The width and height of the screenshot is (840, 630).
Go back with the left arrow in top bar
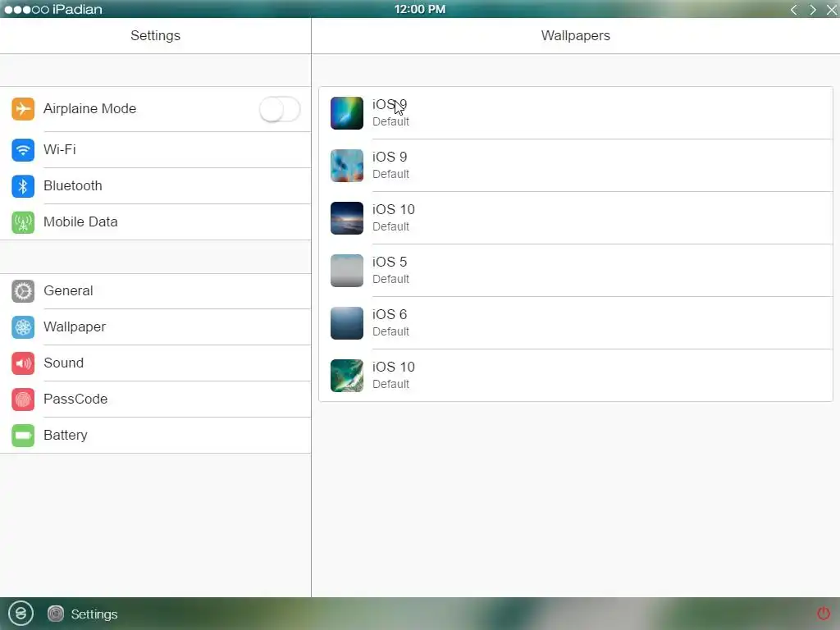[794, 10]
